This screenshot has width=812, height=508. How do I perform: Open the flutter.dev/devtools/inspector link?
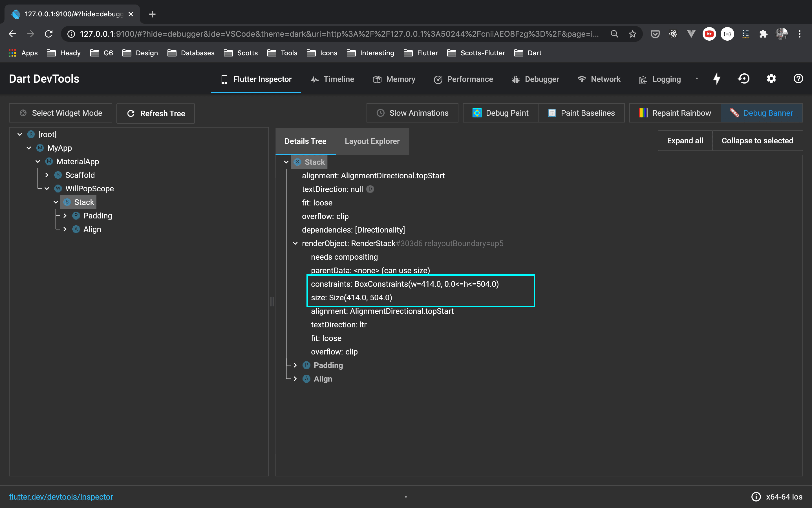[x=61, y=497]
